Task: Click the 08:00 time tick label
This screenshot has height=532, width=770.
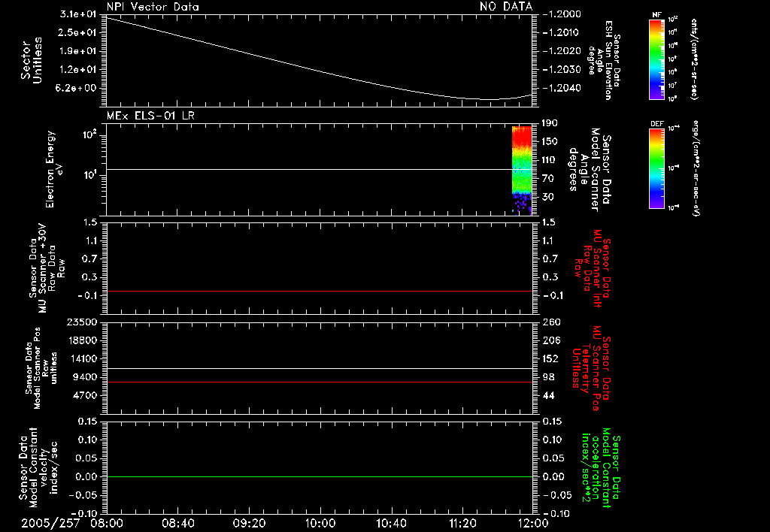Action: click(107, 523)
